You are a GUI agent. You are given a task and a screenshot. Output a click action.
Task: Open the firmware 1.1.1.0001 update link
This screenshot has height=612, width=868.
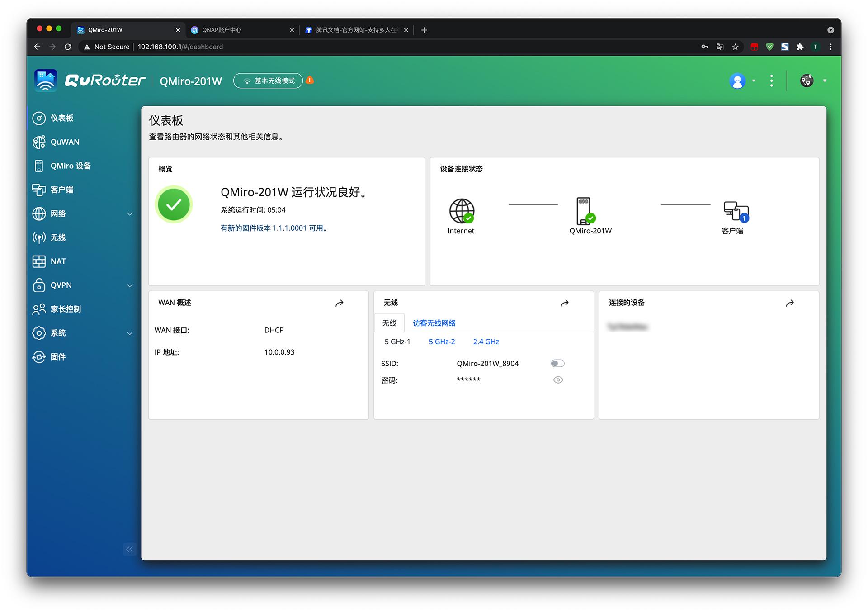(x=273, y=228)
